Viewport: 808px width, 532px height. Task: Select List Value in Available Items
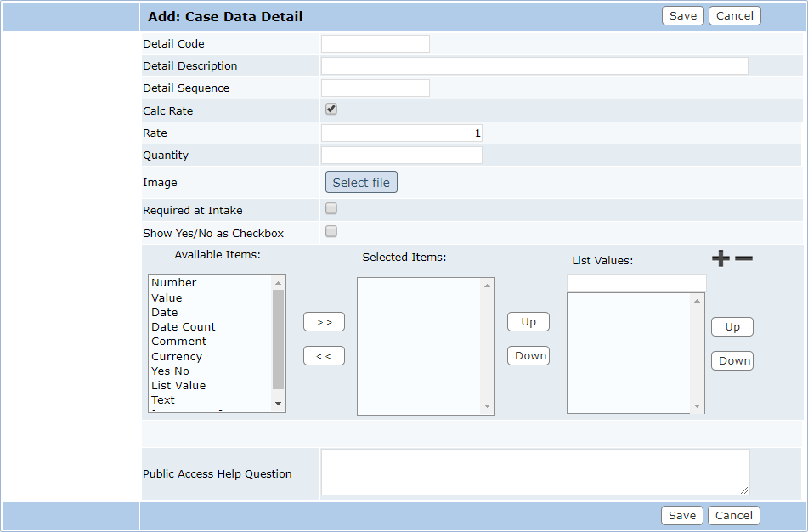coord(178,386)
